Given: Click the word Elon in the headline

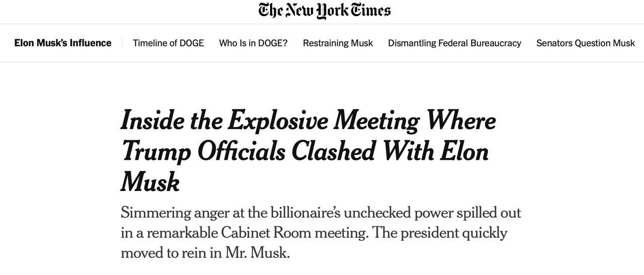Looking at the screenshot, I should (464, 151).
